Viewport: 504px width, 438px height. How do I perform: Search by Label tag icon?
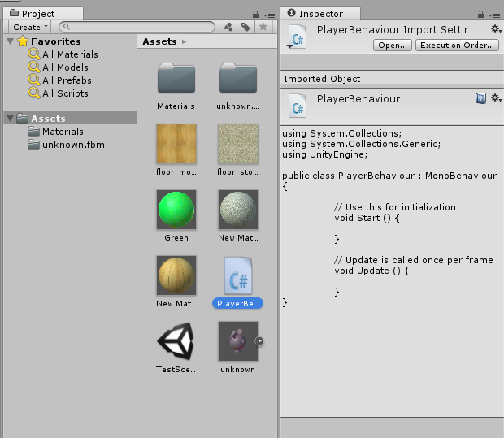click(x=245, y=27)
